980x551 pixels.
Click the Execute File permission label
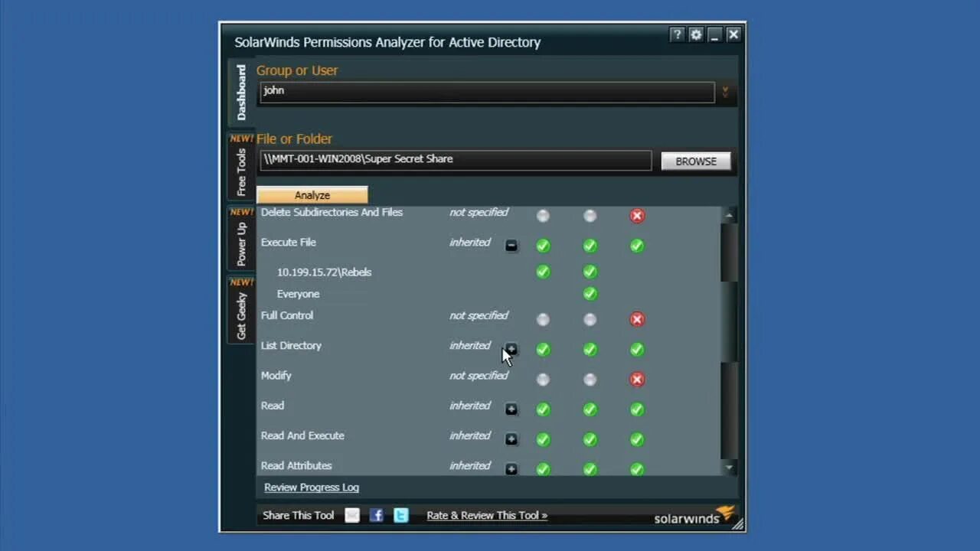tap(289, 243)
